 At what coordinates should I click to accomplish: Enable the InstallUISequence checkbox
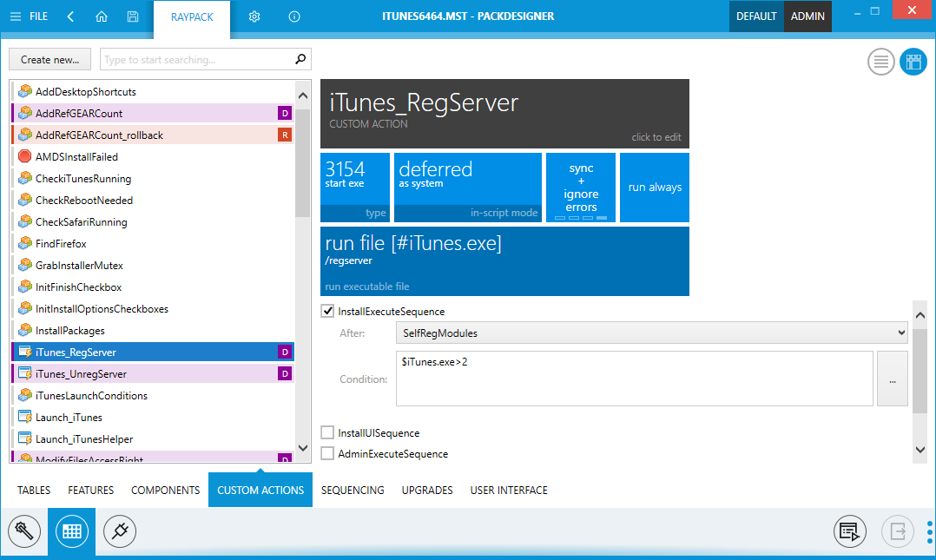click(x=327, y=432)
